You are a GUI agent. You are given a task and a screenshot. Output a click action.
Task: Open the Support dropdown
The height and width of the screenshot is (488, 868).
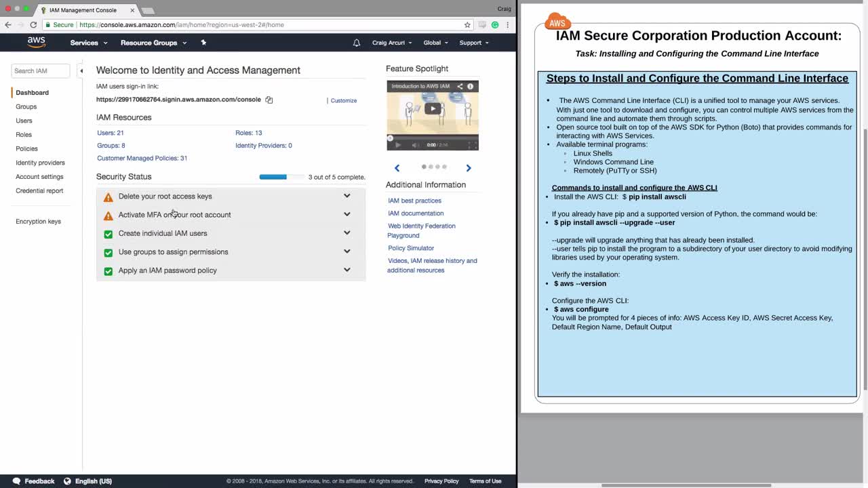(474, 43)
